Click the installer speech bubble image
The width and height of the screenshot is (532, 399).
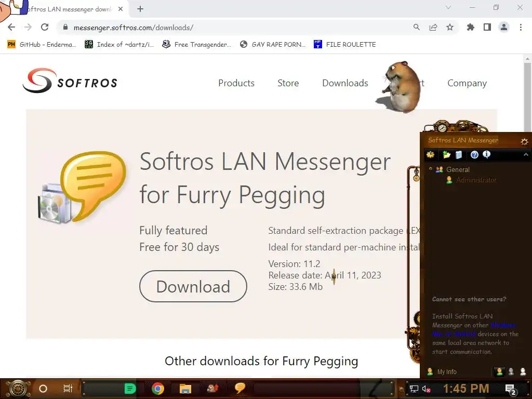coord(82,187)
